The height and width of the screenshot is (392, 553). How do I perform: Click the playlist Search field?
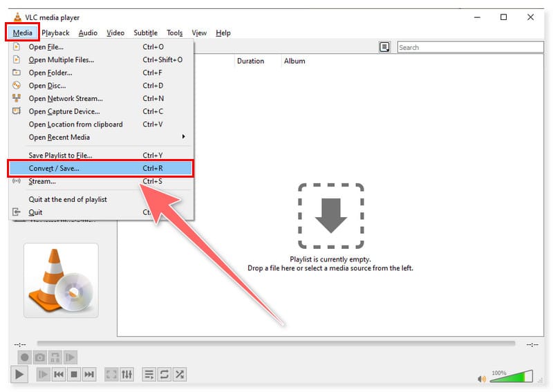click(x=470, y=47)
